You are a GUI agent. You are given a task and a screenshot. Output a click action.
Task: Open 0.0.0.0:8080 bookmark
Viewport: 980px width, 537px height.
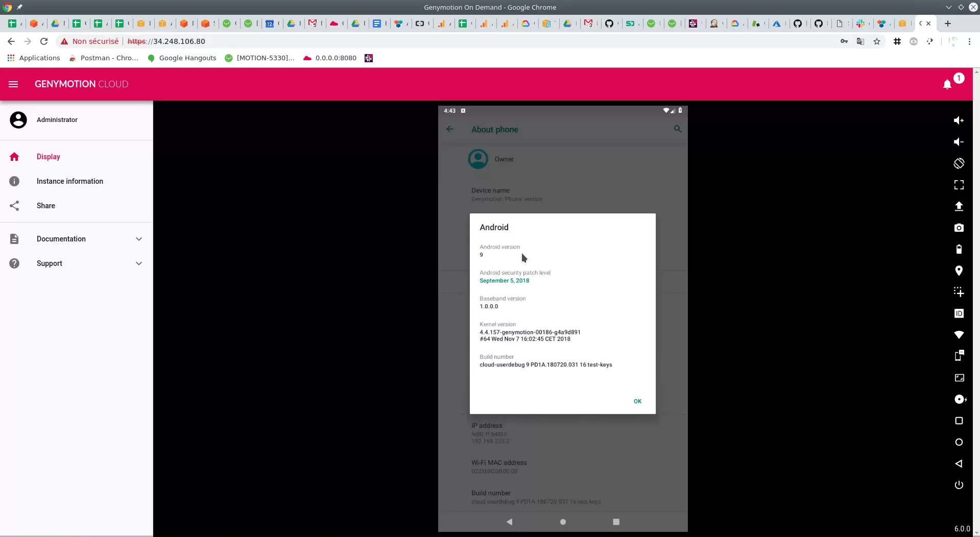click(330, 58)
